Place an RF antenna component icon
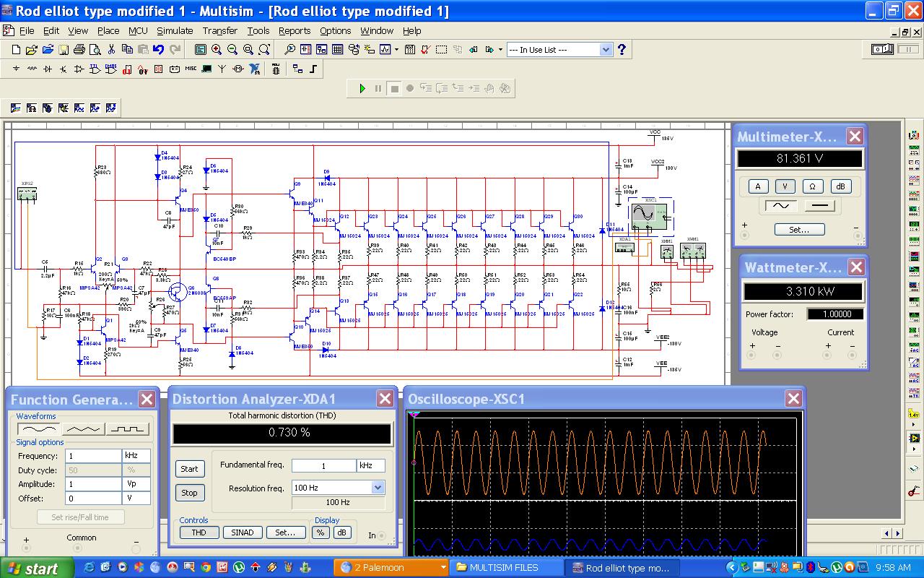Screen dimensions: 924x578 pyautogui.click(x=222, y=69)
